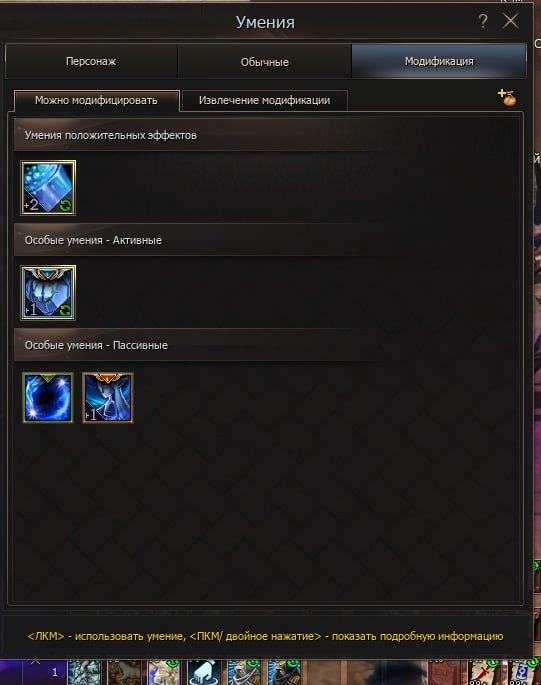Viewport: 541px width, 685px height.
Task: Click the dark blue vortex passive skill icon
Action: (48, 397)
